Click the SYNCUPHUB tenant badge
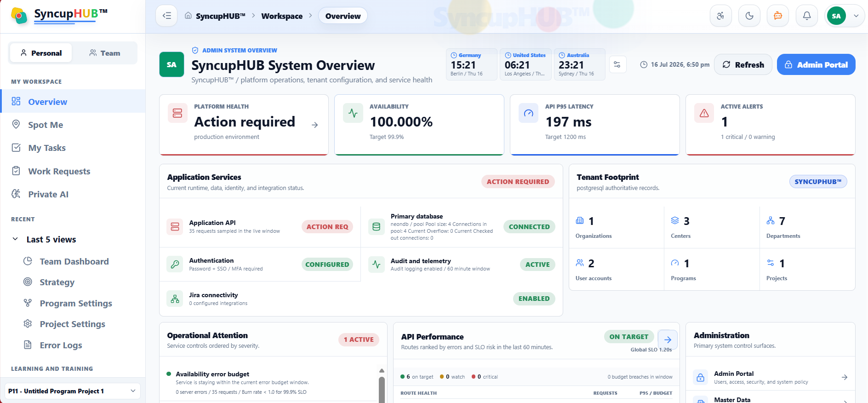 point(818,182)
